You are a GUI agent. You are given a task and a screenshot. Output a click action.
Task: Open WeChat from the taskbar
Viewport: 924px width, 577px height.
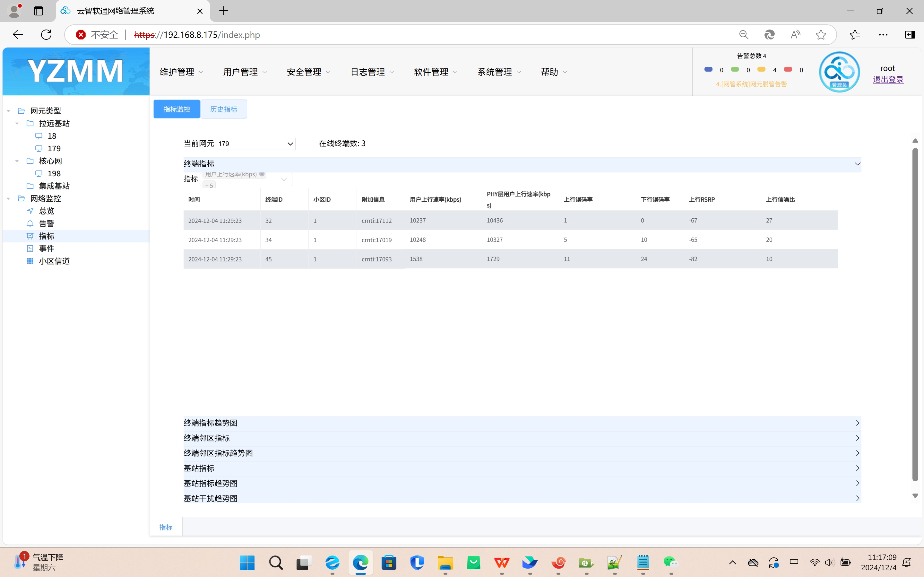point(671,563)
